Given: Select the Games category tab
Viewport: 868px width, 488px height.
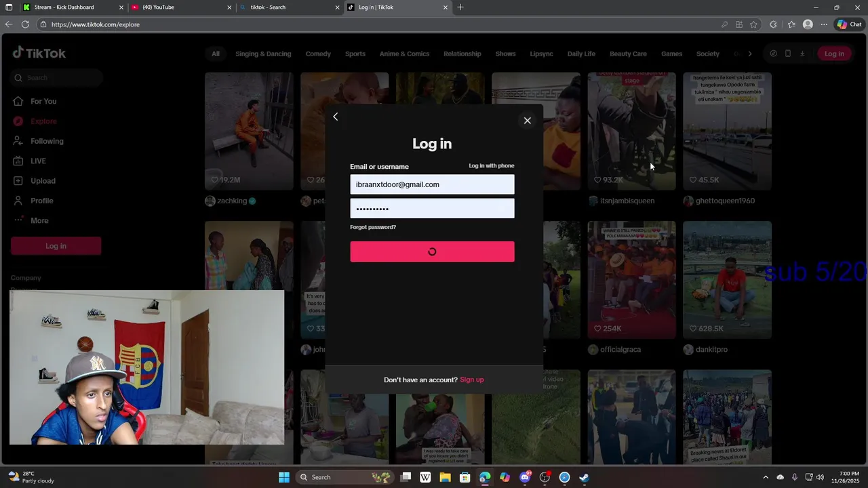Looking at the screenshot, I should [x=671, y=54].
